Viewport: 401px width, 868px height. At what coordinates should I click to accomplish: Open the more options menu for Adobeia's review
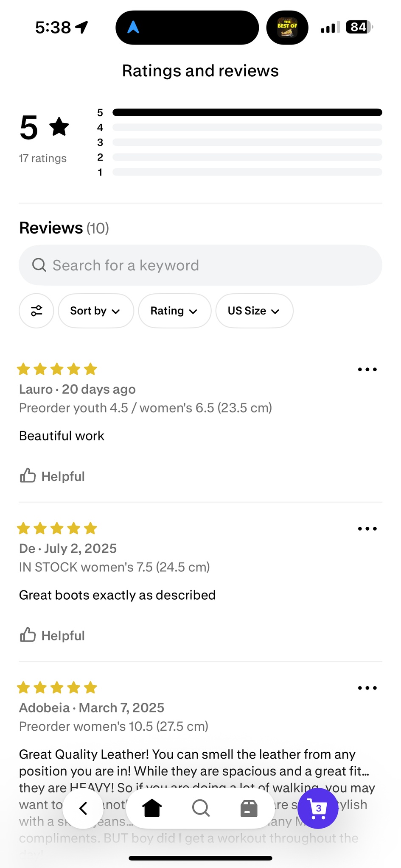point(367,688)
